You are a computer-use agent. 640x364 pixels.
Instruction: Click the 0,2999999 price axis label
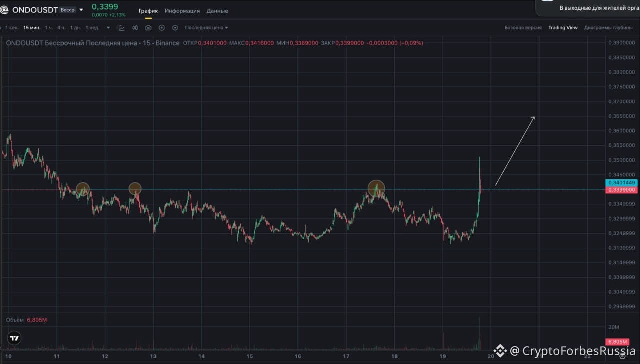pyautogui.click(x=622, y=307)
